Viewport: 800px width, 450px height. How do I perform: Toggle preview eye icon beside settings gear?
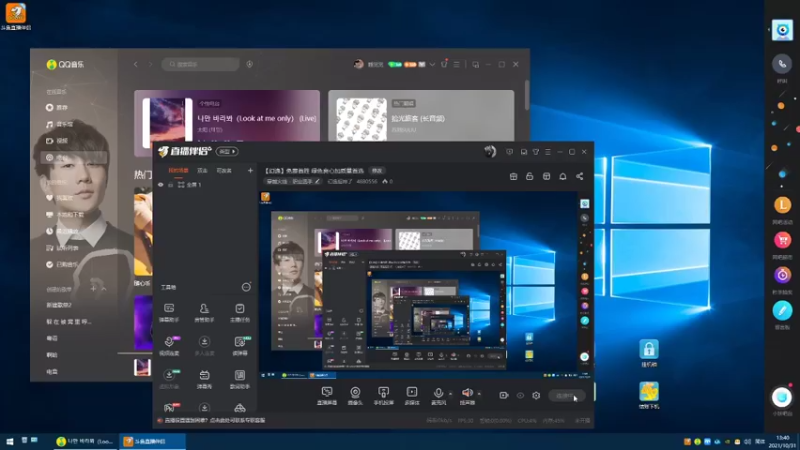520,395
